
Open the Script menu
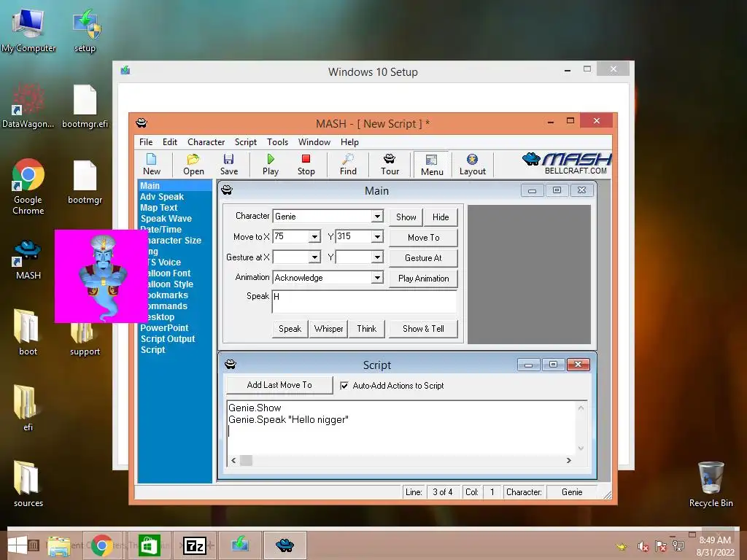(x=245, y=142)
